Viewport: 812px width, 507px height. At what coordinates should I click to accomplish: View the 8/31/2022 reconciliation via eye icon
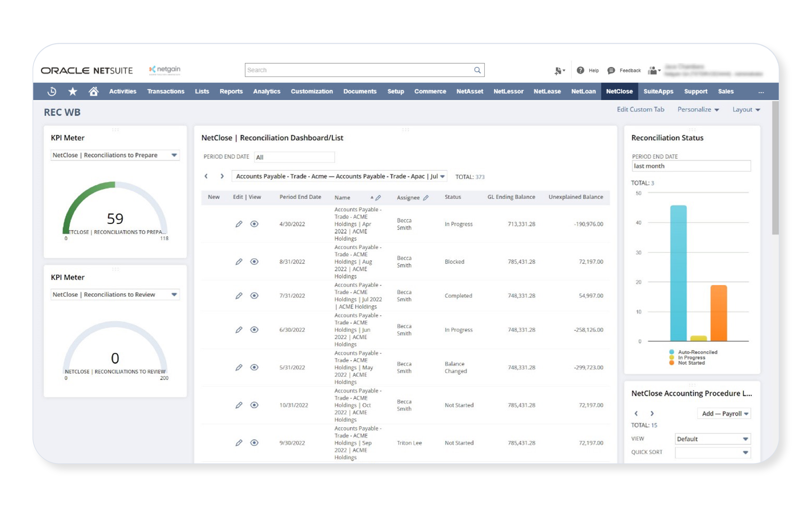[254, 262]
